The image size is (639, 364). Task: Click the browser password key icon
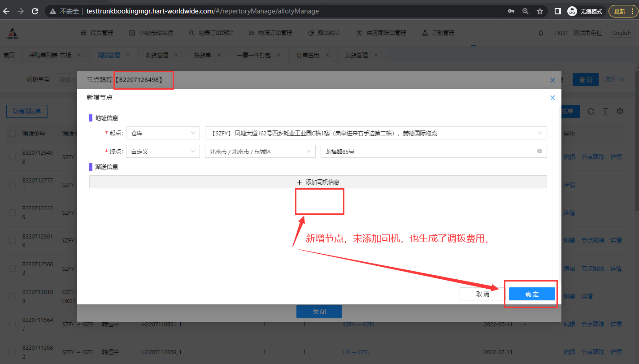click(x=511, y=11)
